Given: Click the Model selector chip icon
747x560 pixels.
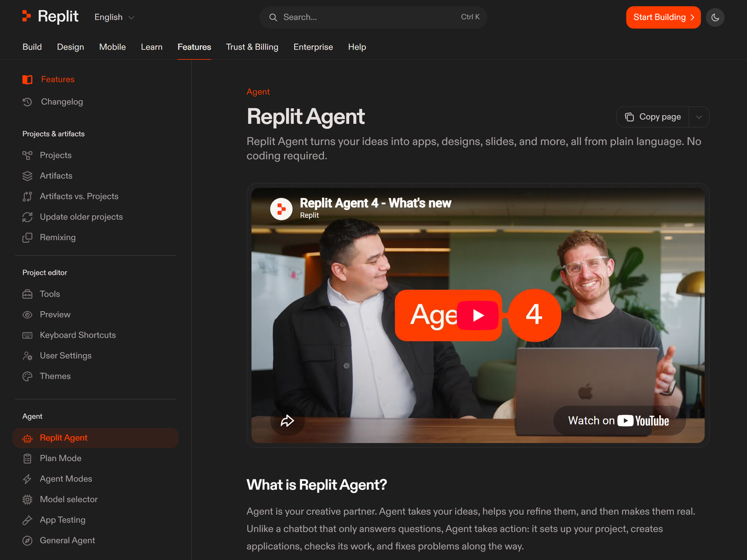Looking at the screenshot, I should point(28,500).
